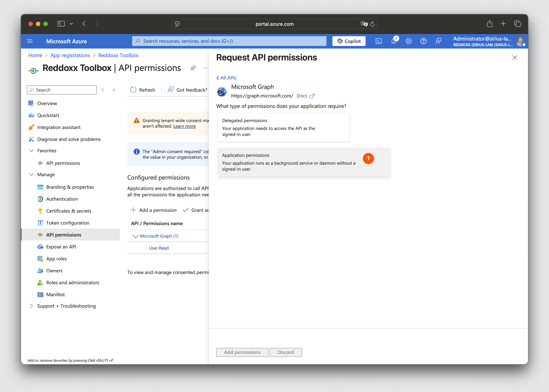This screenshot has width=549, height=392.
Task: Open portal settings gear
Action: coord(409,41)
